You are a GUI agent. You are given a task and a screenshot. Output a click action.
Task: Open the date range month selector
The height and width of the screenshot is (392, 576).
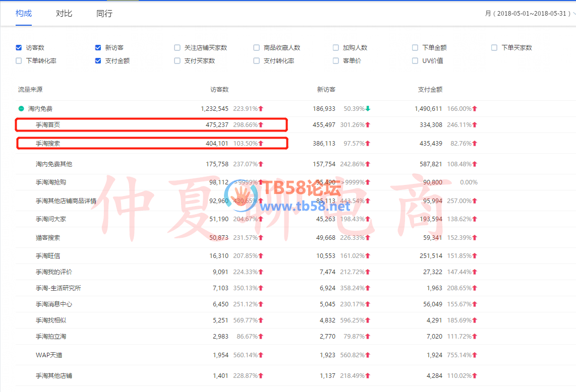coord(530,14)
